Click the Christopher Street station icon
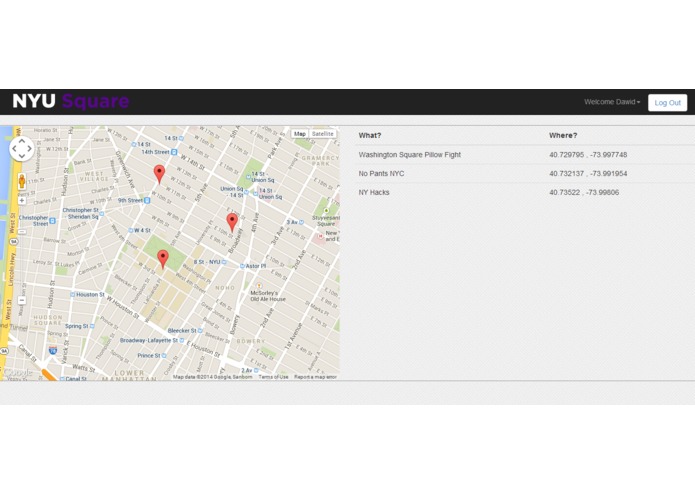The width and height of the screenshot is (695, 494). coord(52,221)
